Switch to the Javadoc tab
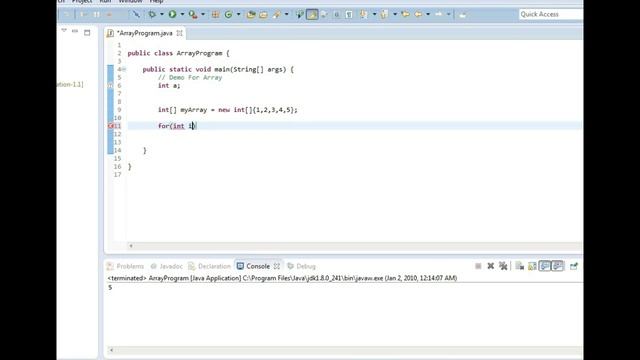The image size is (640, 360). click(167, 266)
